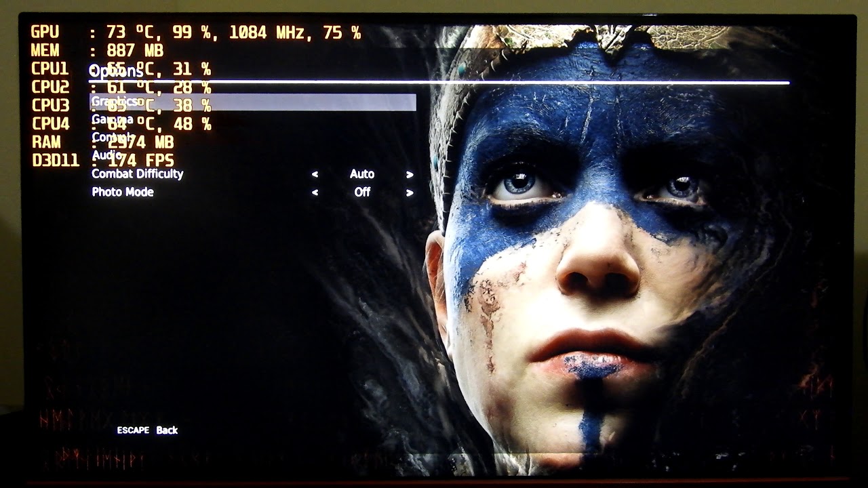
Task: Click the ESCAPE Back button
Action: [x=147, y=430]
